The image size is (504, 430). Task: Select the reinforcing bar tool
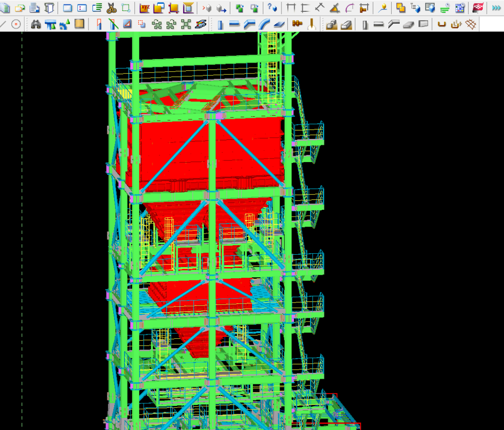442,24
